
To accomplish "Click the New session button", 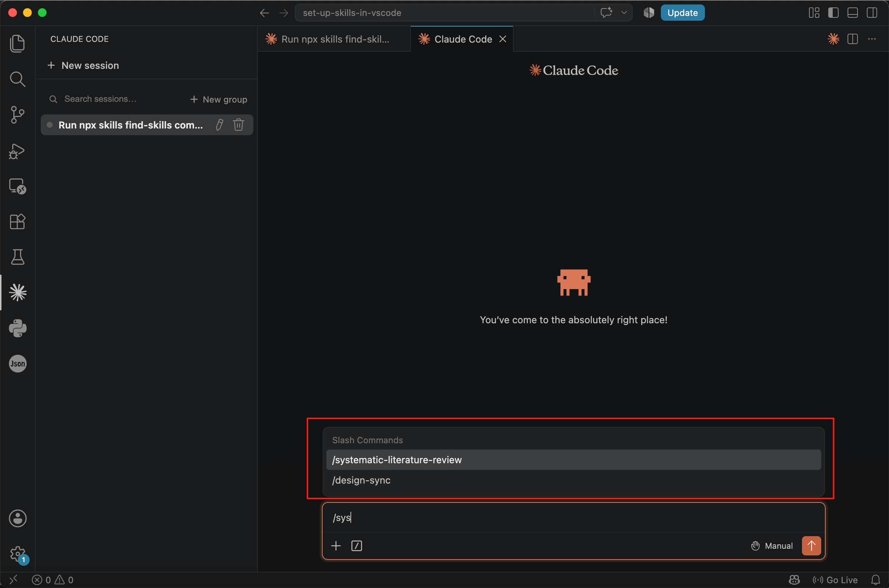I will pyautogui.click(x=83, y=66).
